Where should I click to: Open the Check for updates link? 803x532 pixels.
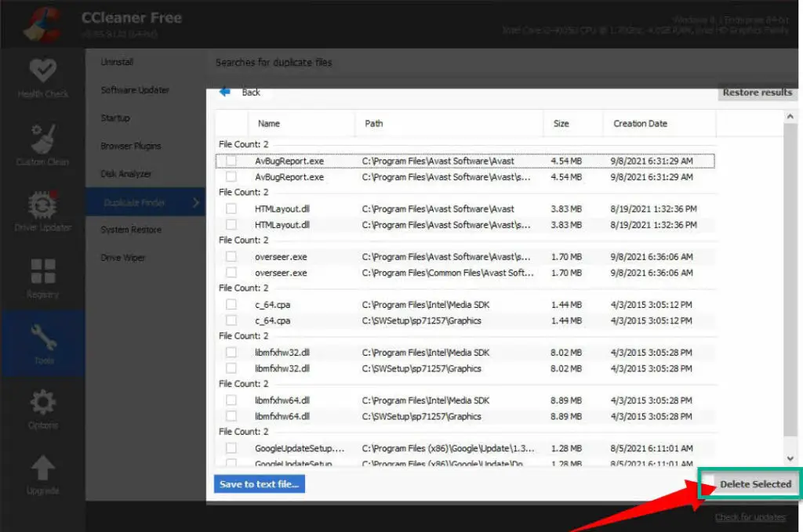750,517
